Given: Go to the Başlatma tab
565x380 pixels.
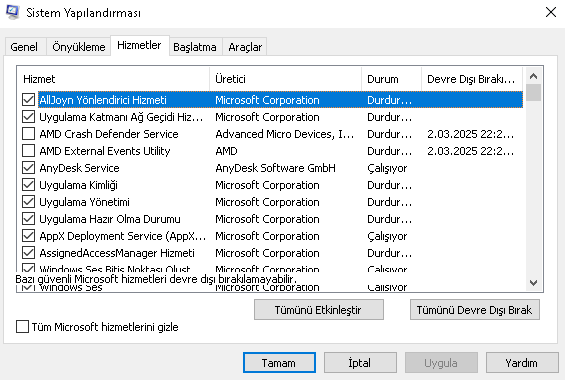Looking at the screenshot, I should (195, 47).
